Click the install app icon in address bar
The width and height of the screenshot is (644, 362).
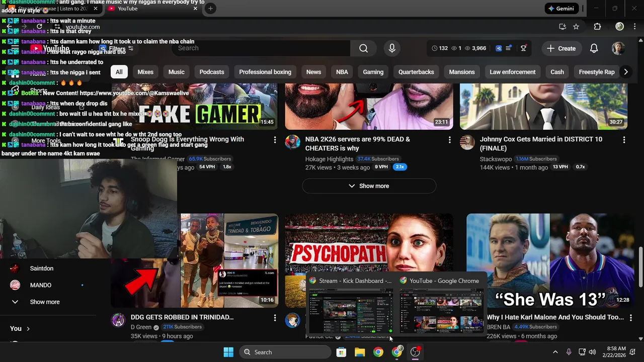562,27
